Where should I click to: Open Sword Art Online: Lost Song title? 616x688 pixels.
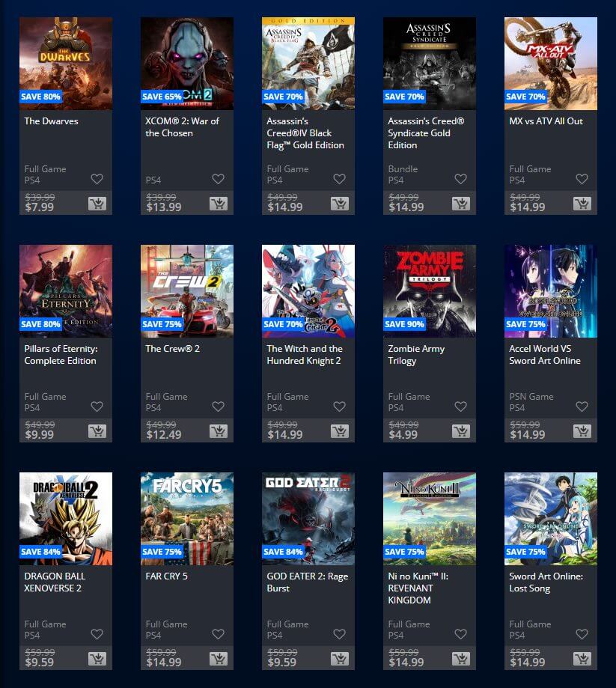coord(546,582)
